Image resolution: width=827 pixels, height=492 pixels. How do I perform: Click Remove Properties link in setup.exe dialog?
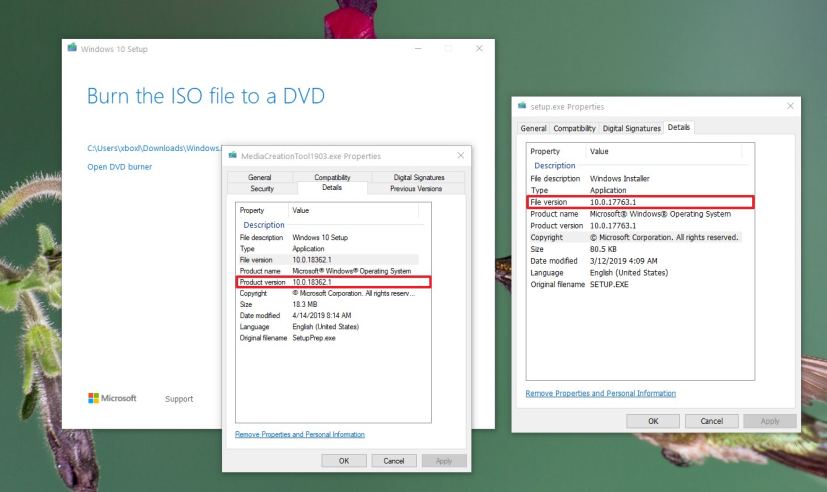point(601,393)
